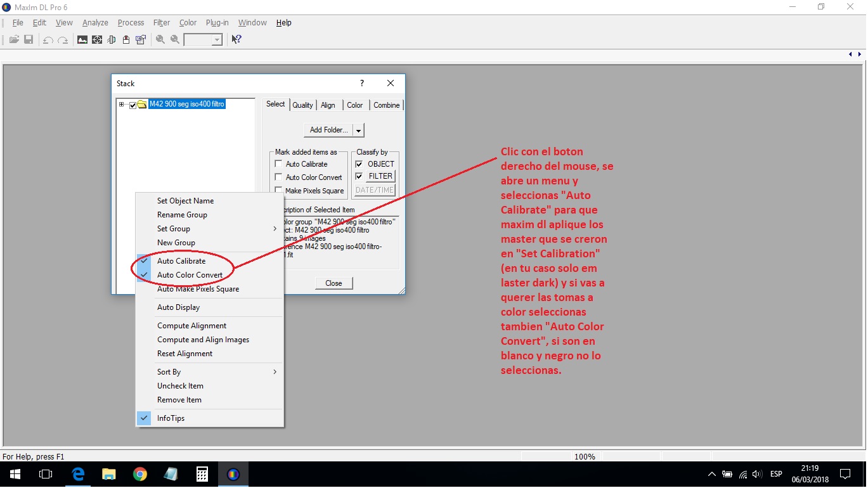Click the Save disk toolbar icon
This screenshot has height=488, width=868.
click(29, 39)
